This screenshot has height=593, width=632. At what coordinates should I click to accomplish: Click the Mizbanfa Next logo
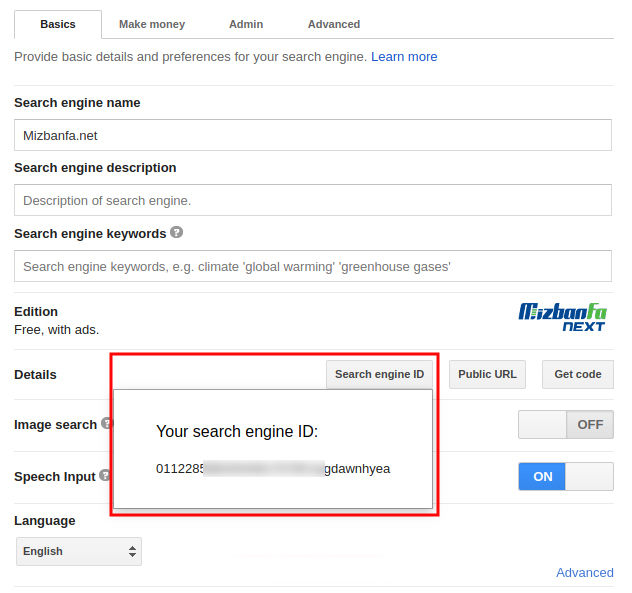[x=563, y=317]
